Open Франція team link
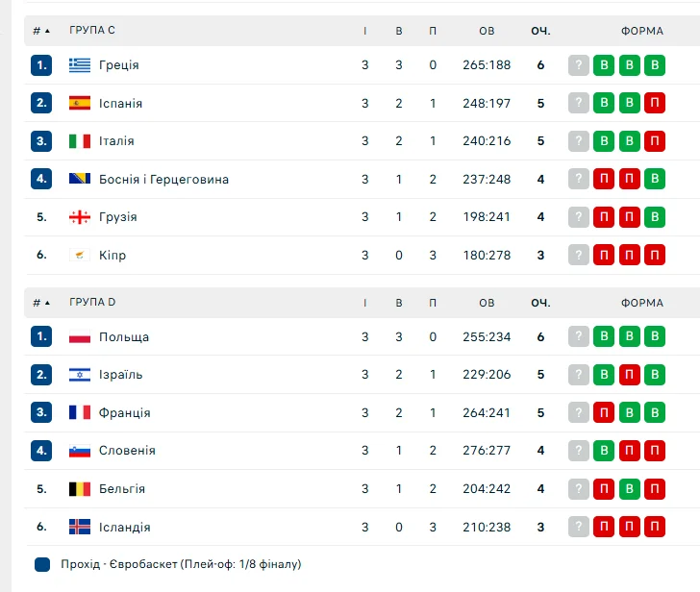 [124, 413]
